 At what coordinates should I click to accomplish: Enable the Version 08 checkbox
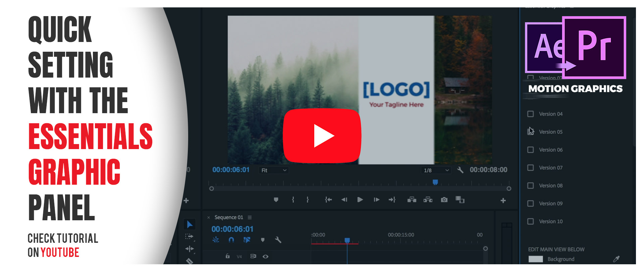pos(531,186)
